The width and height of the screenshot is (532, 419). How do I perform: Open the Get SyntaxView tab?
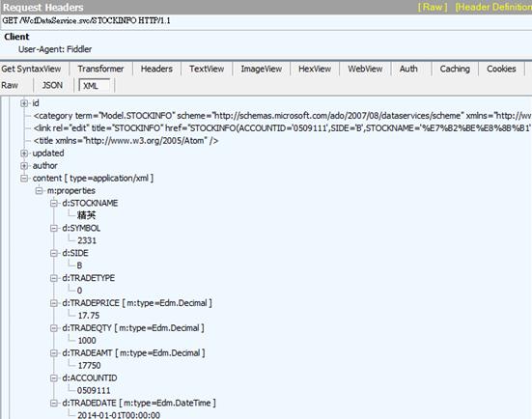tap(31, 69)
